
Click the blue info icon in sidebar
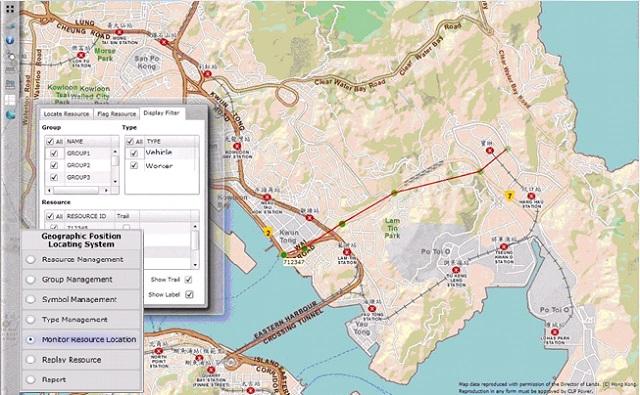point(10,40)
